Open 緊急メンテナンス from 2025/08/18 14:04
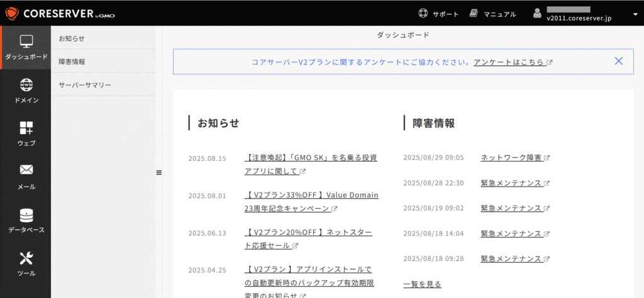This screenshot has height=298, width=644. pos(512,233)
